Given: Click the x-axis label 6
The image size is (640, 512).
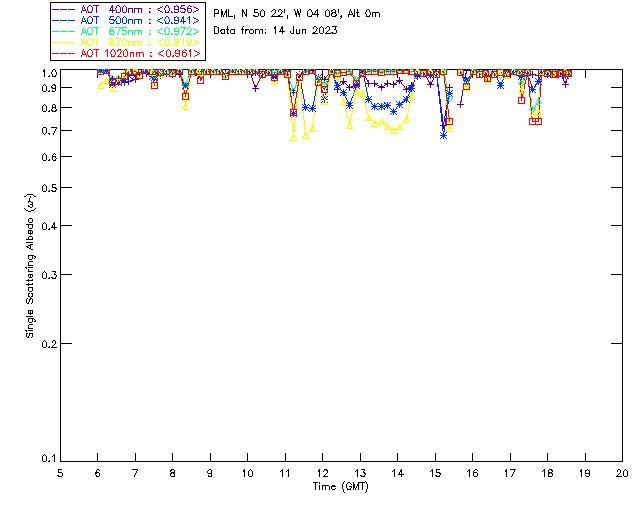Looking at the screenshot, I should [98, 473].
